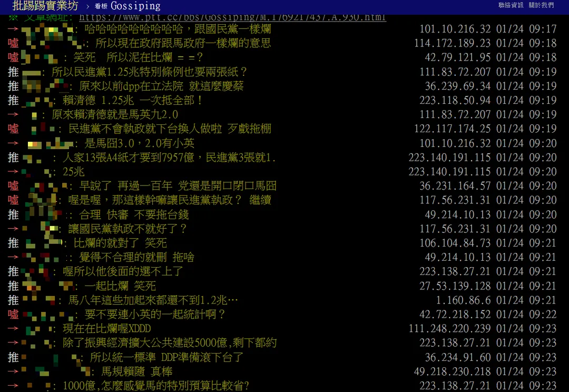Click IP address 122.117.174.25

[453, 129]
